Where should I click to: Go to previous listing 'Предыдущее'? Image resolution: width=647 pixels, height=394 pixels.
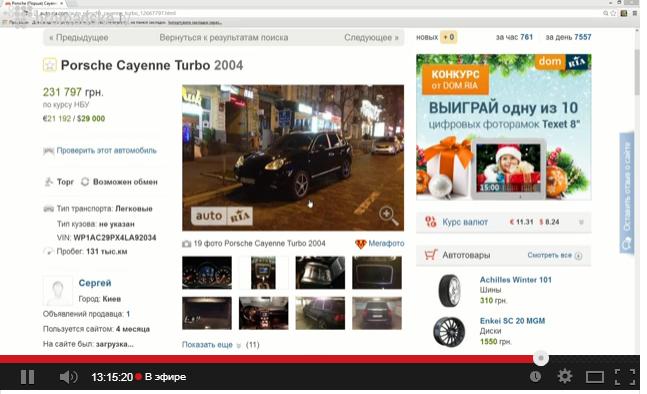tap(78, 38)
